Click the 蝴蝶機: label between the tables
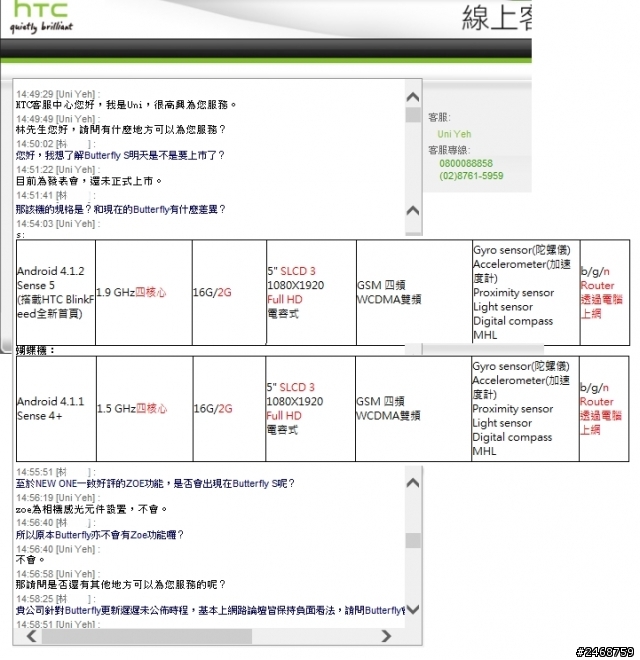 coord(35,350)
